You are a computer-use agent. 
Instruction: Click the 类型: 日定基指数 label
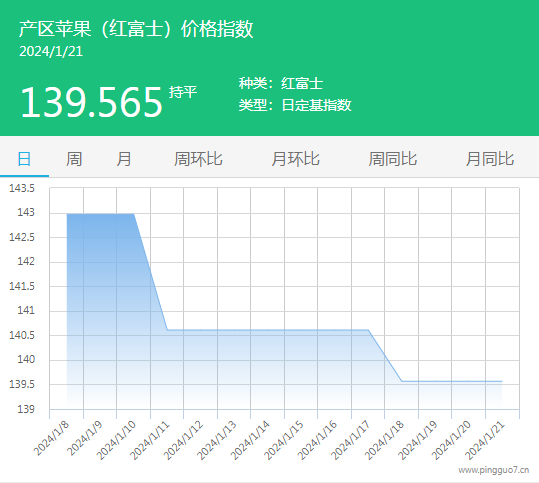point(295,105)
